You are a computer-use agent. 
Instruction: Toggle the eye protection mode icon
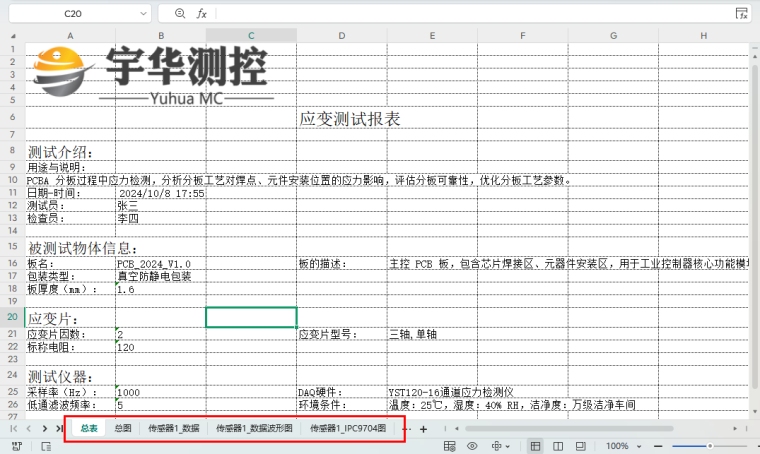[x=472, y=446]
